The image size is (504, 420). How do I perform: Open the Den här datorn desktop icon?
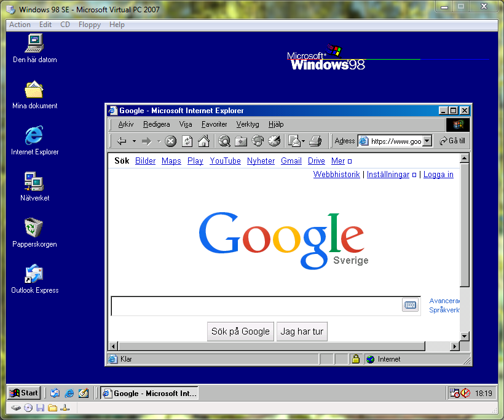point(34,49)
